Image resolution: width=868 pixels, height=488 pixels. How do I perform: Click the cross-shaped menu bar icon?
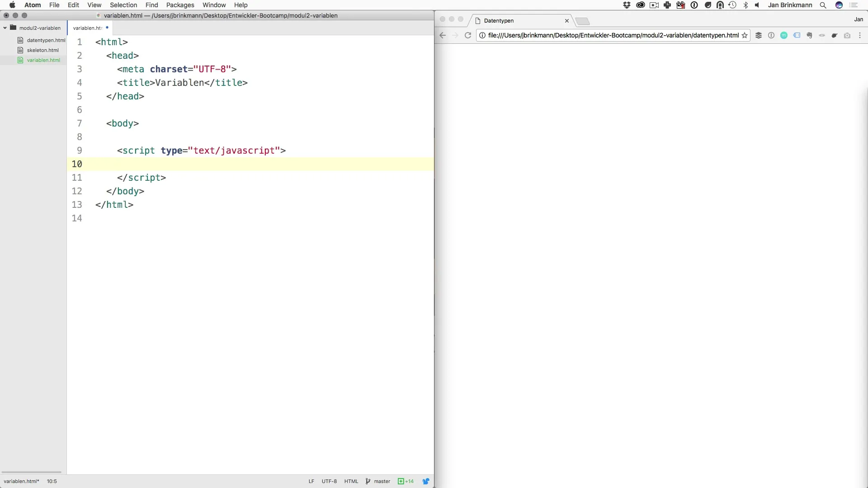tap(667, 5)
